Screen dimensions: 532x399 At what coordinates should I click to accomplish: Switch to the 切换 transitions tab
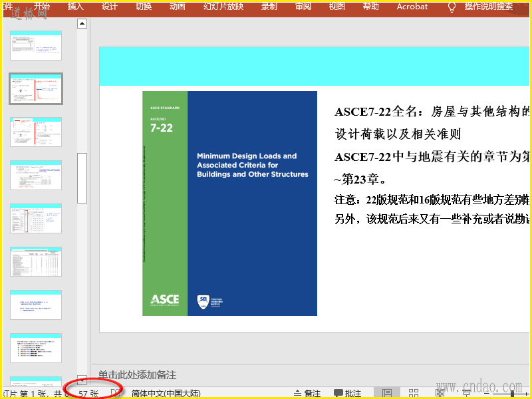(x=144, y=6)
